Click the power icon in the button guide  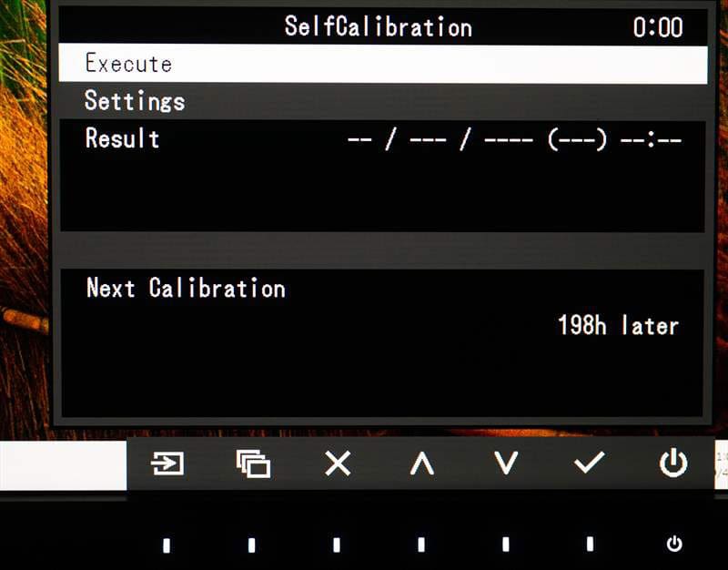tap(672, 463)
